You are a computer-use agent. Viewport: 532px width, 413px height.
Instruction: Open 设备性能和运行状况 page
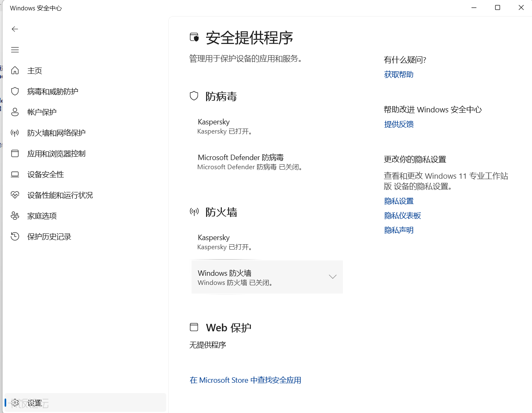point(85,195)
